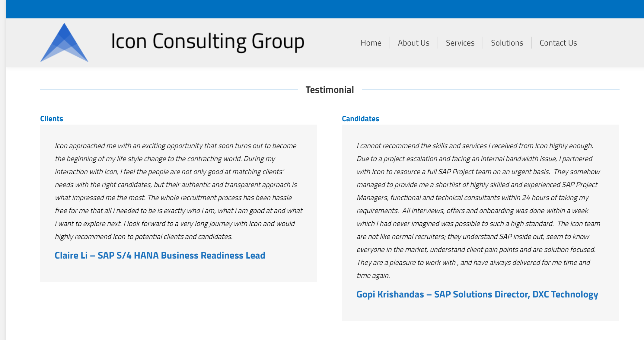The image size is (644, 340).
Task: Select the Candidates heading
Action: click(360, 119)
